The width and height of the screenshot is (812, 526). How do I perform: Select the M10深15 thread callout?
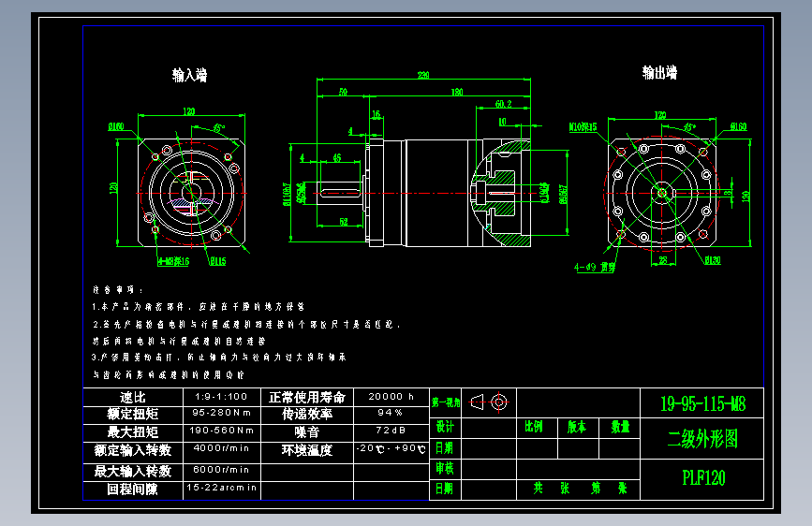583,127
